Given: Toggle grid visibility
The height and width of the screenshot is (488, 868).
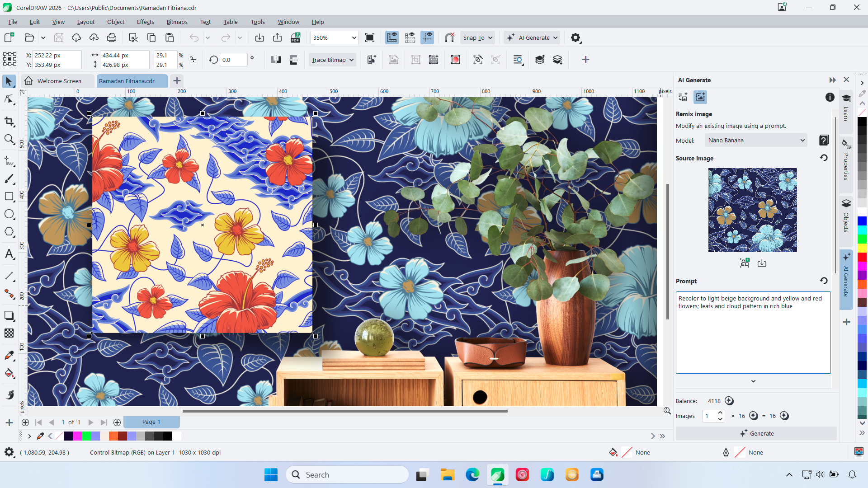Looking at the screenshot, I should 410,38.
